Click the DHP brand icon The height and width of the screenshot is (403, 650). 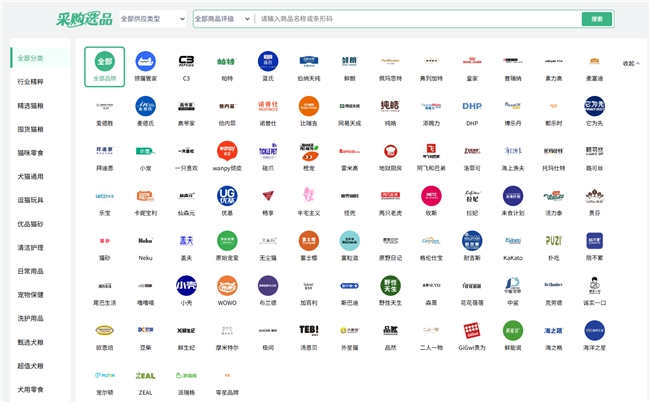coord(472,106)
